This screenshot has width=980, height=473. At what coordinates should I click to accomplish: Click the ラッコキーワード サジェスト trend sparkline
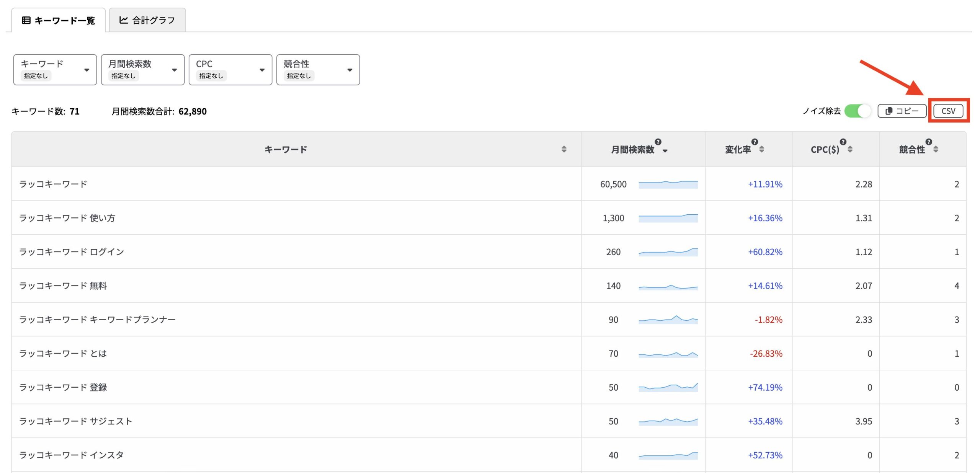click(x=668, y=421)
